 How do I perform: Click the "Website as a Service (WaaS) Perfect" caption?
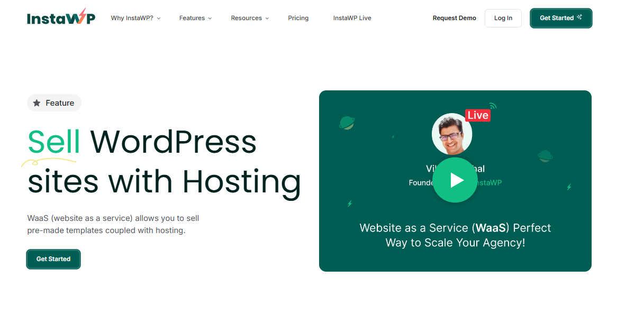pos(455,228)
